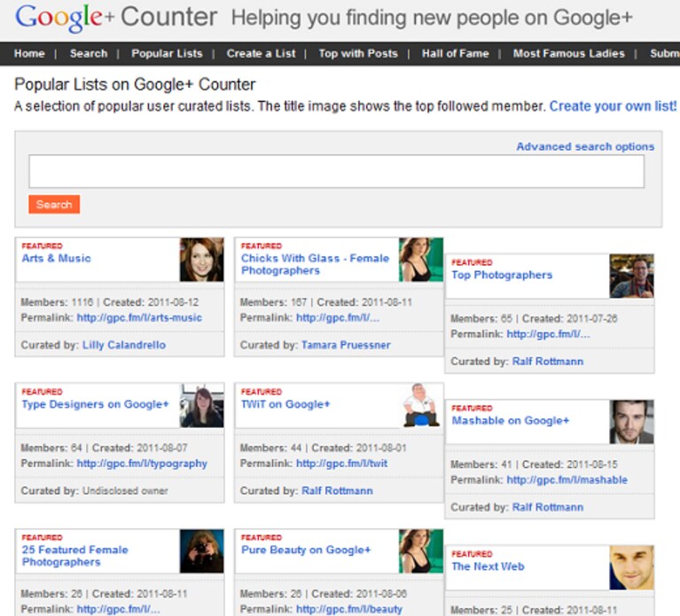The image size is (680, 616).
Task: Open the Search menu item
Action: 89,53
